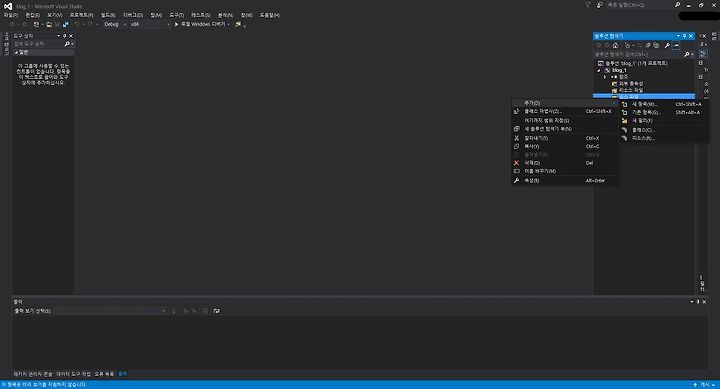Open Solution Explorer window options dropdown

click(x=678, y=36)
